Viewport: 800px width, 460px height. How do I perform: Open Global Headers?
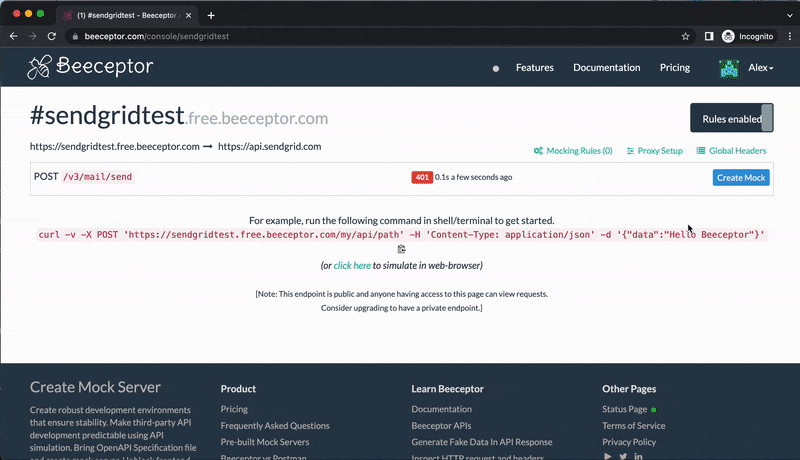click(x=732, y=150)
